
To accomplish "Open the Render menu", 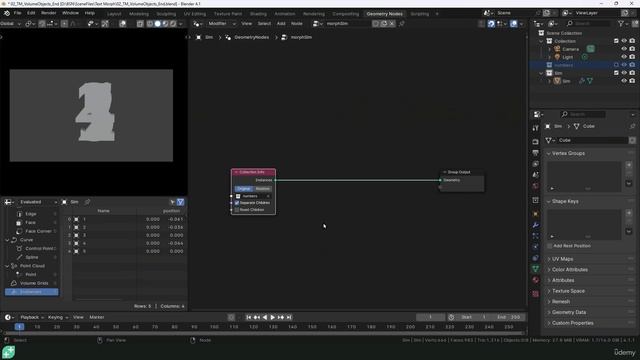I will point(49,13).
